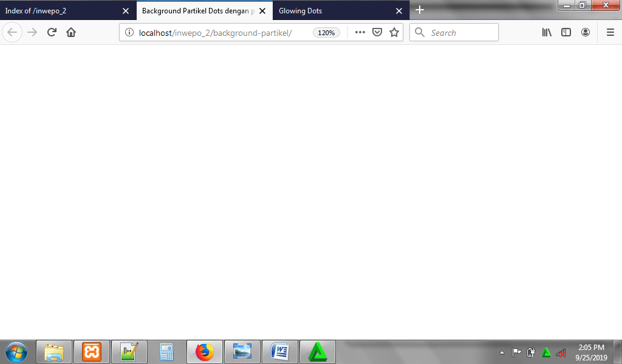Save page to Pocket
This screenshot has width=622, height=364.
(377, 32)
